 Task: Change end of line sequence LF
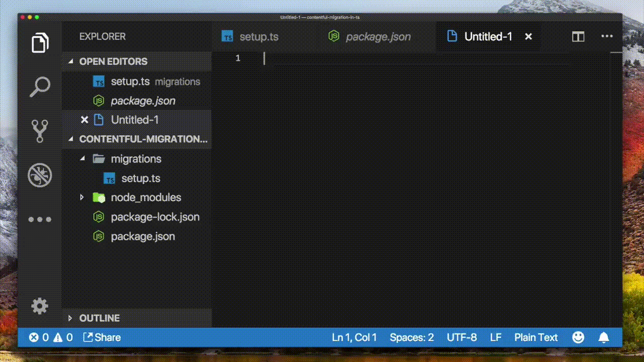[496, 337]
